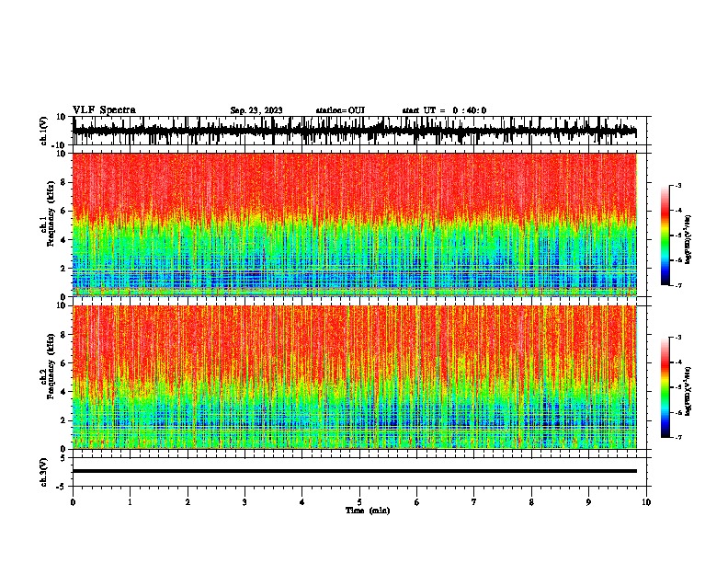
Task: Click time axis tick label '1'
Action: 130,502
